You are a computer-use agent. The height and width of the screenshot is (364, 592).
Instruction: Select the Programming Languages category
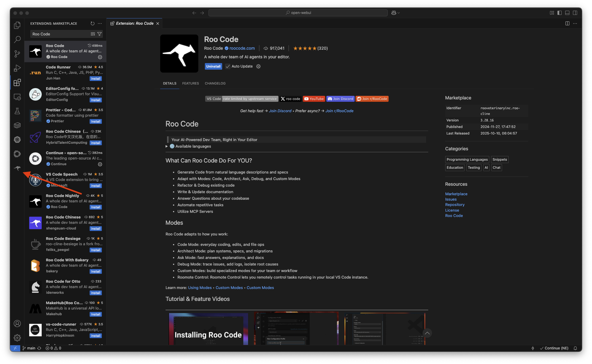pos(467,160)
